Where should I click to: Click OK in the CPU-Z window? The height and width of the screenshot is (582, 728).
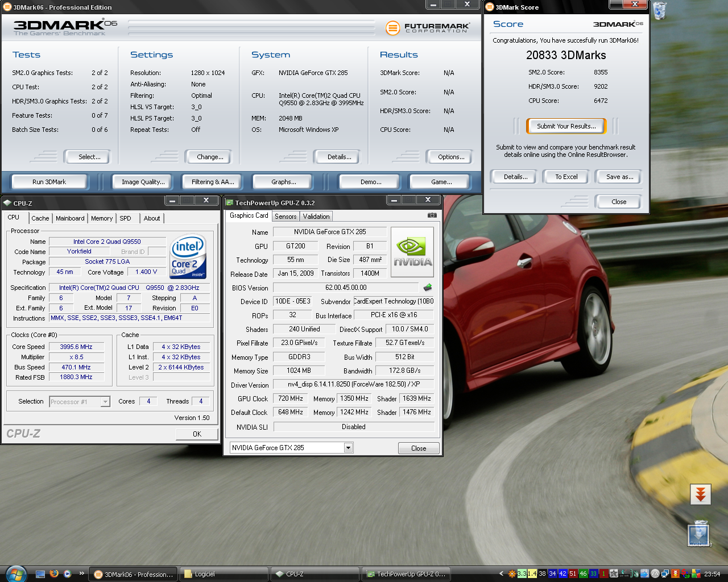197,434
